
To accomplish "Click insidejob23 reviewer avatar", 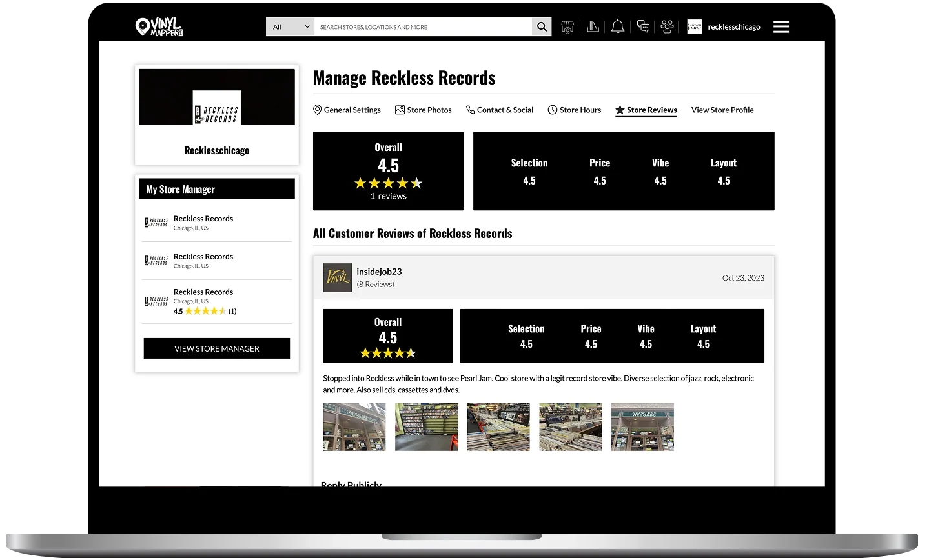I will coord(338,277).
